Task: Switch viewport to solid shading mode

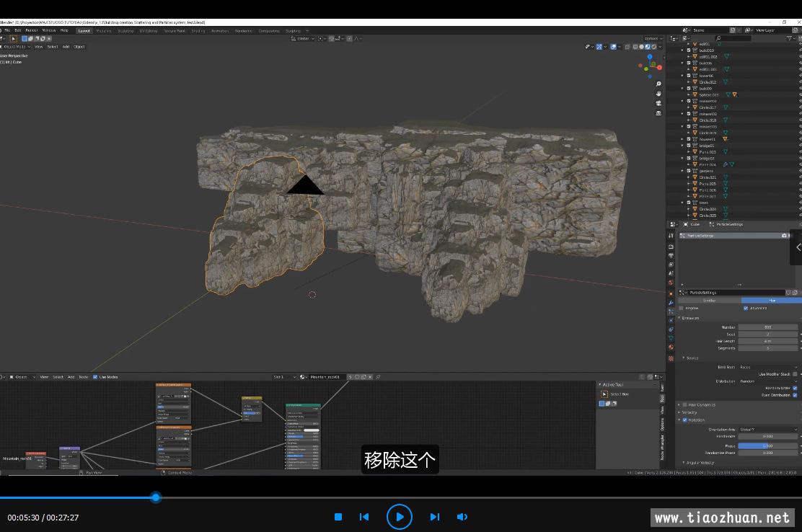Action: [x=641, y=47]
